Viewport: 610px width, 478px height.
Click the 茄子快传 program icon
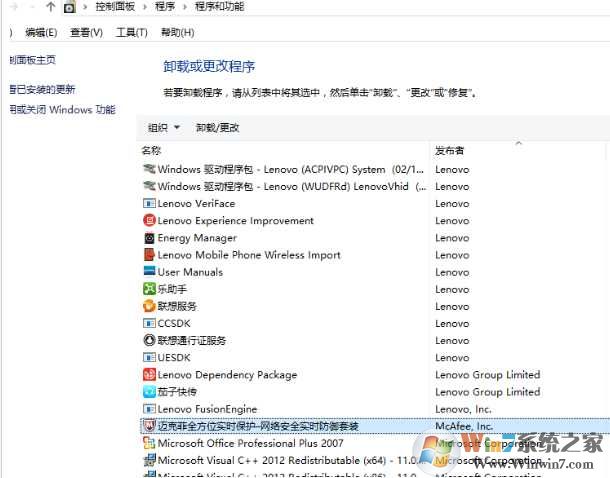(149, 392)
